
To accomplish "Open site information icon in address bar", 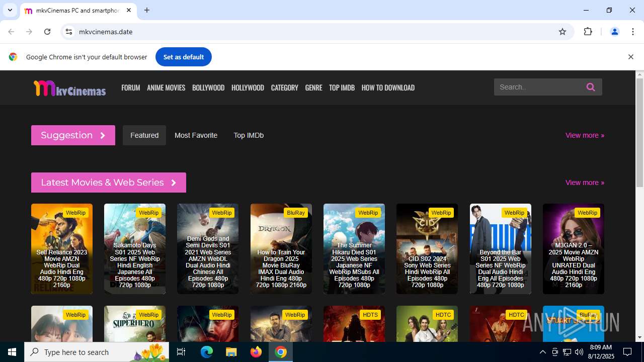I will pyautogui.click(x=69, y=32).
